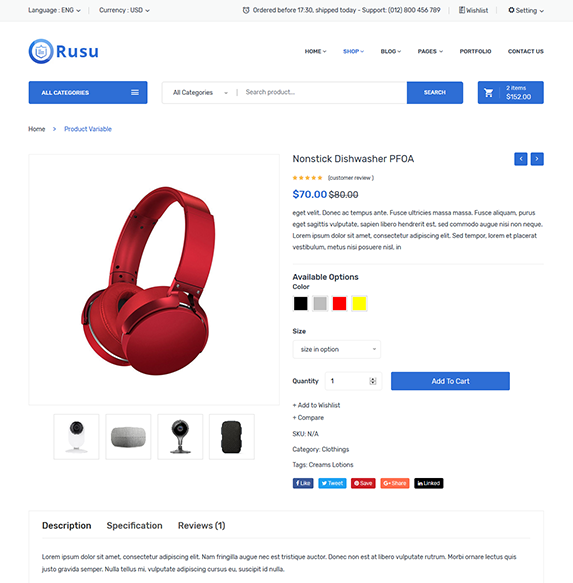Open the shopping cart icon
Image resolution: width=573 pixels, height=583 pixels.
(488, 93)
